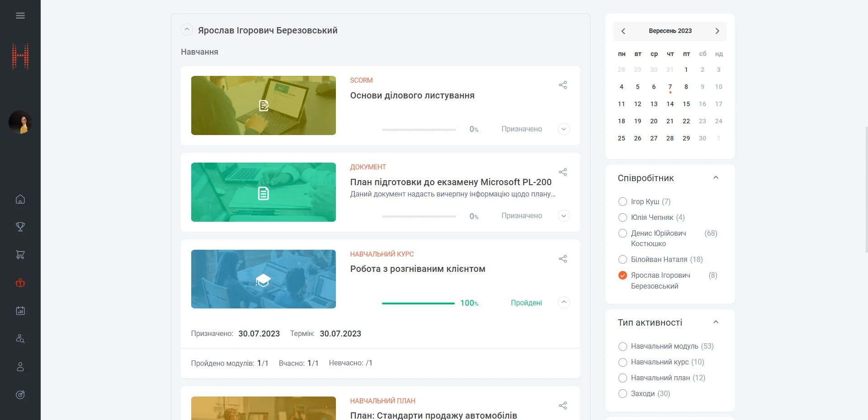The height and width of the screenshot is (420, 868).
Task: Open the calendar icon in the sidebar
Action: (x=20, y=311)
